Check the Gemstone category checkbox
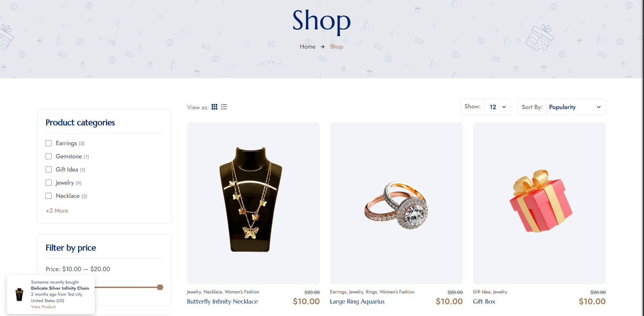 tap(49, 156)
